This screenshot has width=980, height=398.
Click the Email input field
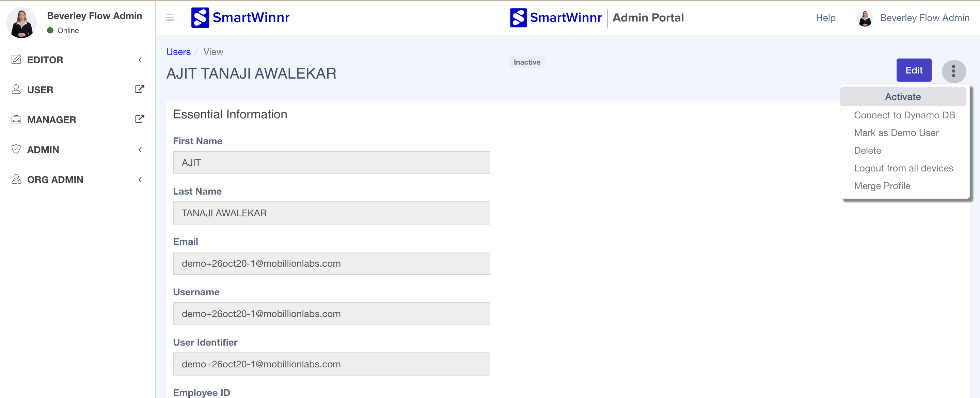[x=331, y=263]
